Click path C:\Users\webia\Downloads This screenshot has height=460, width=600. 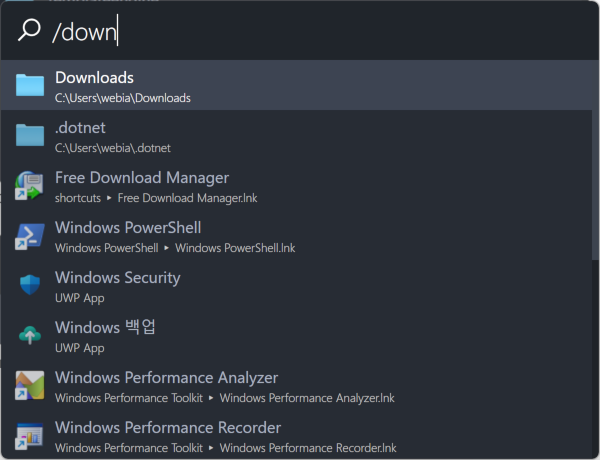coord(122,98)
